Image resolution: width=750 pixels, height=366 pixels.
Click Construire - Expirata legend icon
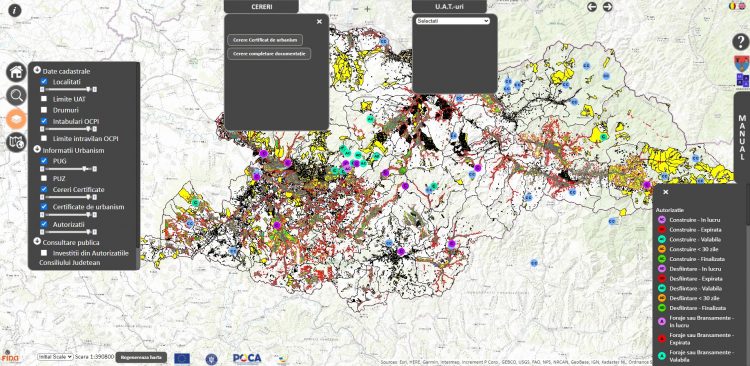point(662,230)
